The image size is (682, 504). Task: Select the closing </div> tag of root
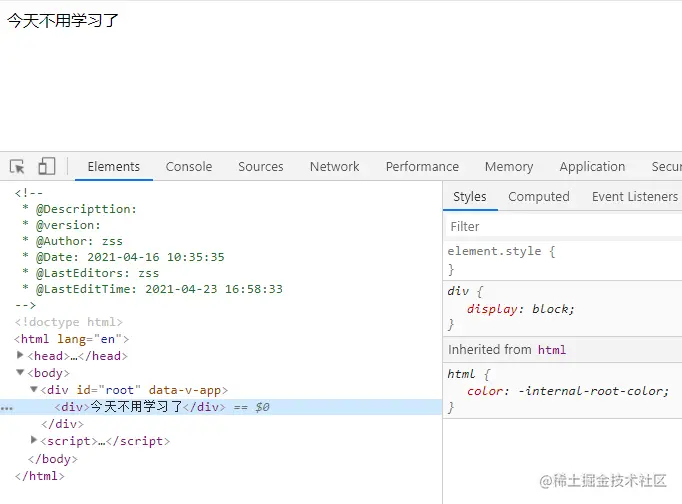point(62,424)
